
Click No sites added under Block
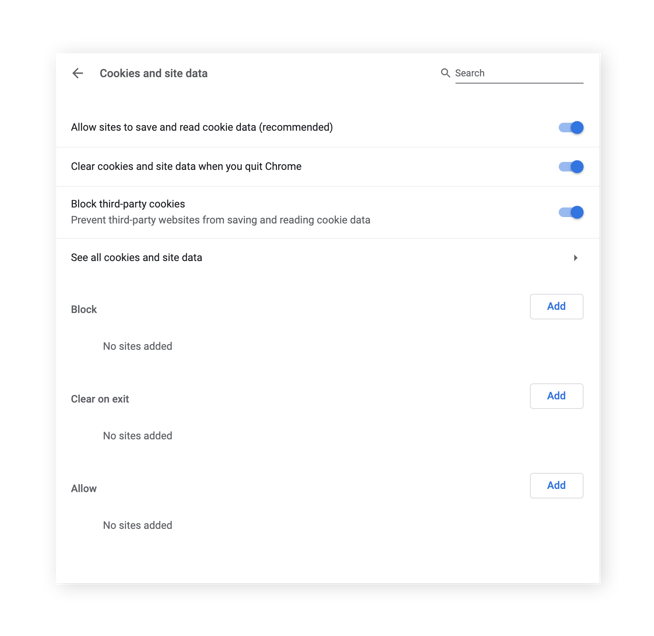[x=138, y=346]
